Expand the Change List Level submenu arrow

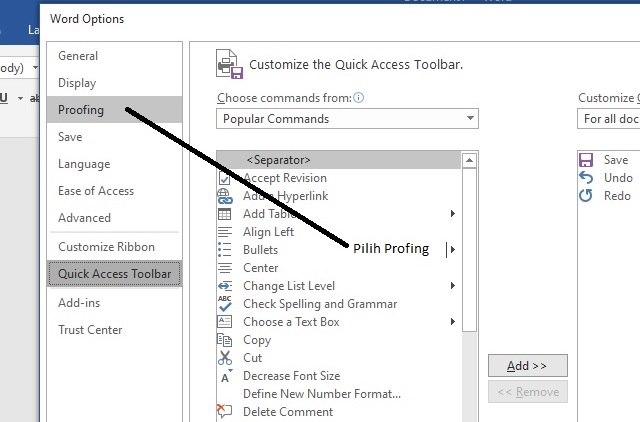coord(453,285)
